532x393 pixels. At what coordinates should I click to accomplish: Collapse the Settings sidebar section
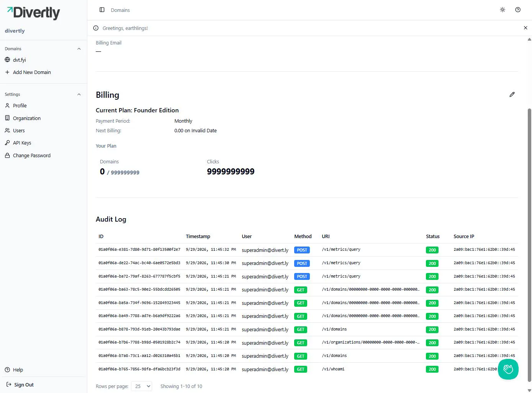coord(79,94)
